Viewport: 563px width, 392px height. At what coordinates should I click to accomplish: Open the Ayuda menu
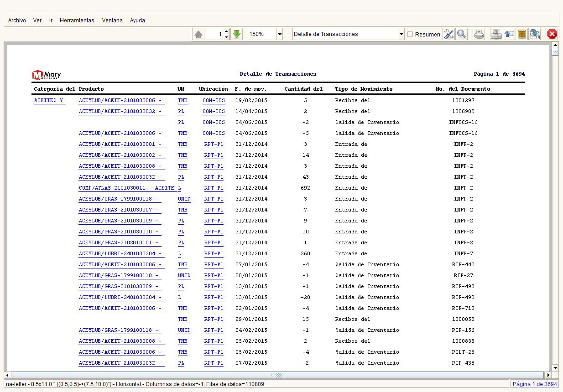(x=137, y=21)
